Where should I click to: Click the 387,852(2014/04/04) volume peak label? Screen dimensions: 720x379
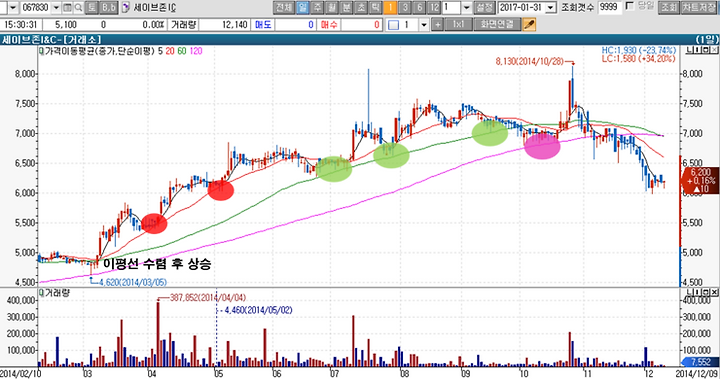208,298
